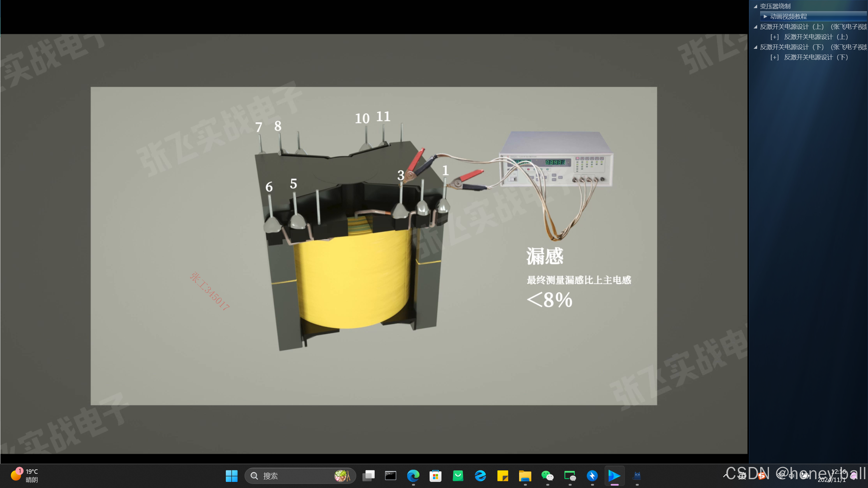This screenshot has height=488, width=868.
Task: Collapse the 变压器绕制 playlist group
Action: [755, 6]
